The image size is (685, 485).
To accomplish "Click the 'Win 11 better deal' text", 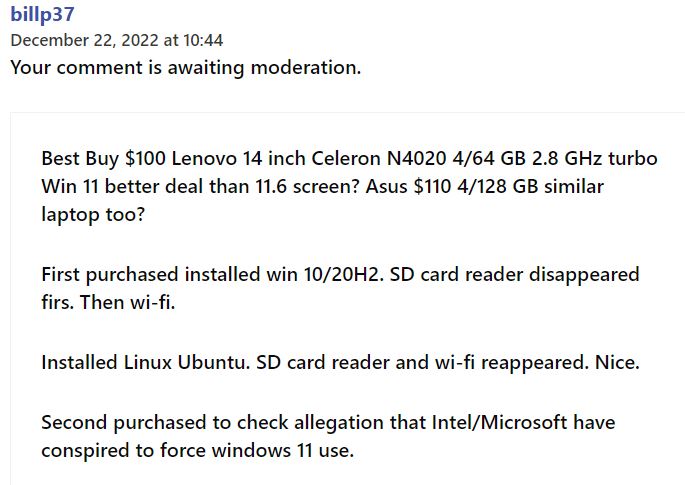I will pos(122,186).
